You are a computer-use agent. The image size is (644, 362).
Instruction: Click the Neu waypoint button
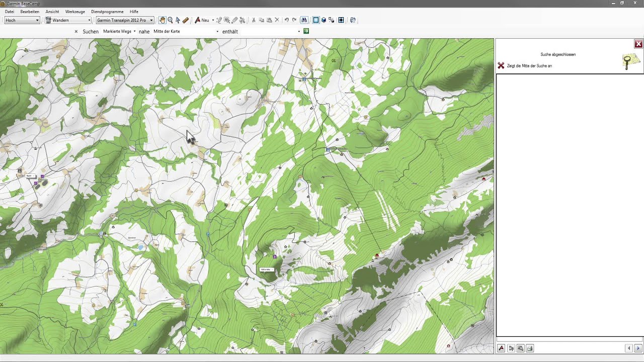click(x=202, y=20)
